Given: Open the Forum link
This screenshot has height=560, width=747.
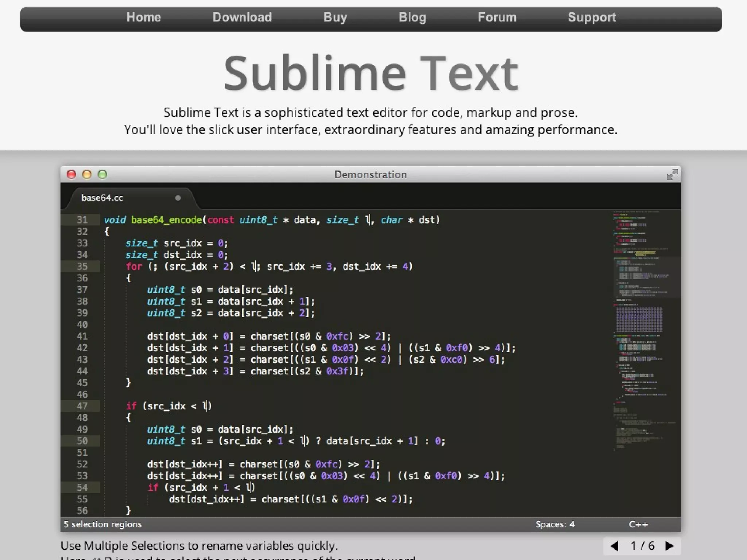Looking at the screenshot, I should (497, 17).
